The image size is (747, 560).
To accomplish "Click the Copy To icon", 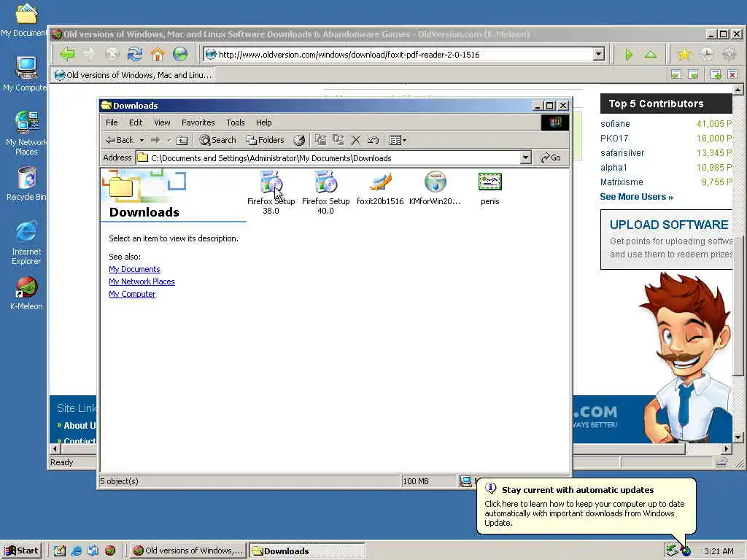I will point(338,140).
